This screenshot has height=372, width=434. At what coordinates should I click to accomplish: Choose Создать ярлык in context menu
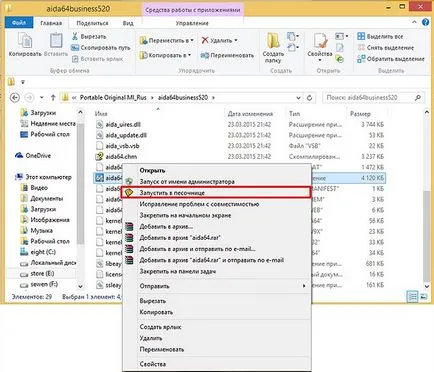(x=217, y=327)
